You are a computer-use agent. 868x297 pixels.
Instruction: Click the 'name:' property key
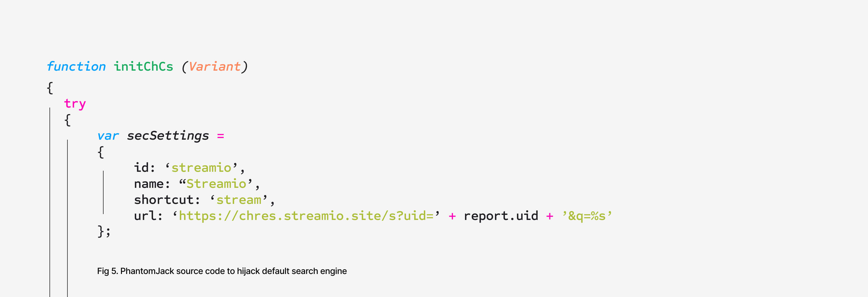[152, 184]
